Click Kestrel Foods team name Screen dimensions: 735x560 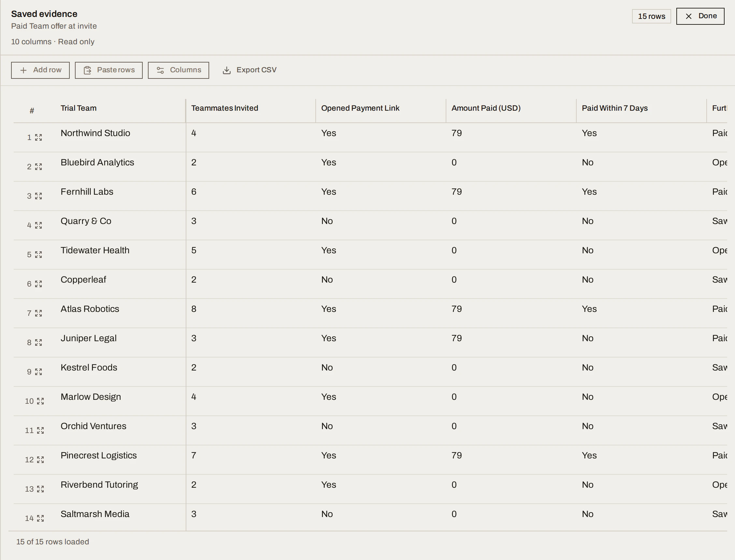point(89,368)
